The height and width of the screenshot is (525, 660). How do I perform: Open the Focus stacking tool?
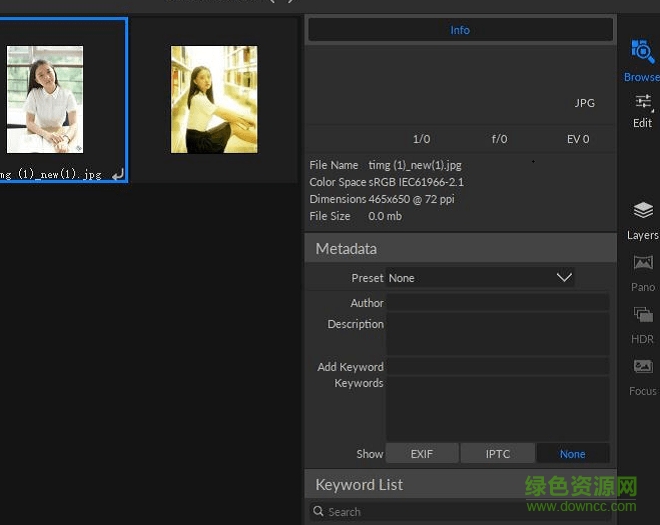click(642, 375)
